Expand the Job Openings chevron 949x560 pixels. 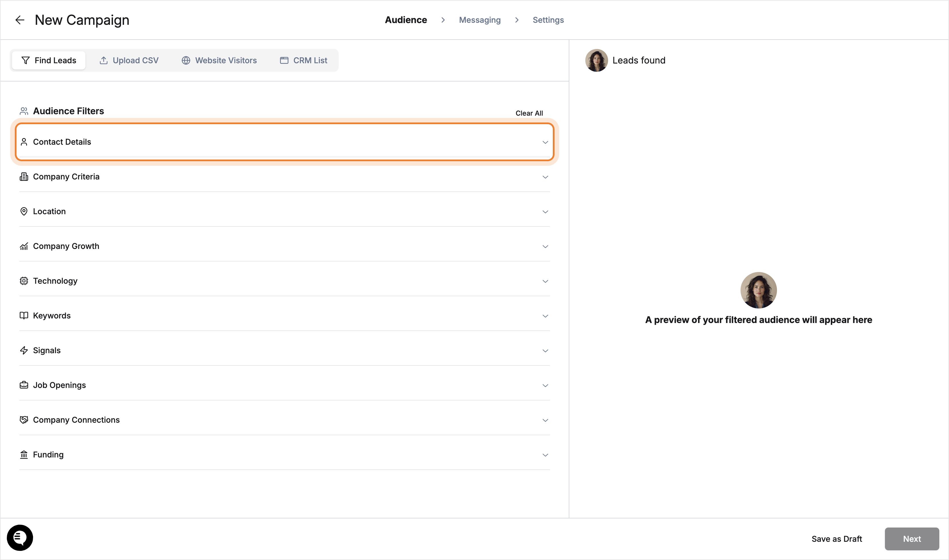pos(545,385)
